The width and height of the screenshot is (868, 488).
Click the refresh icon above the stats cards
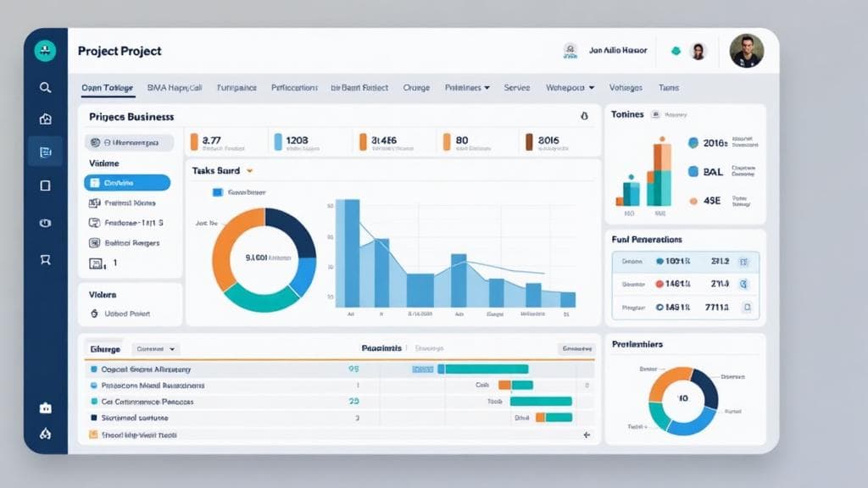(585, 115)
